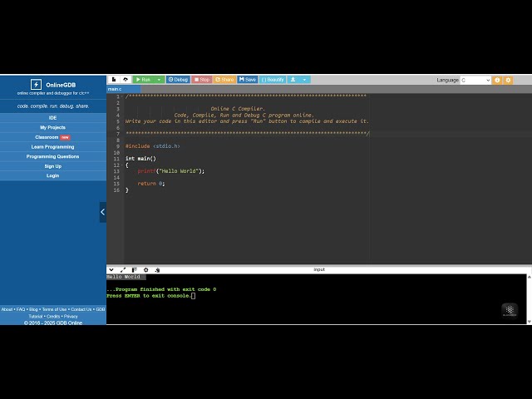Go to My Projects
532x399 pixels.
click(53, 127)
